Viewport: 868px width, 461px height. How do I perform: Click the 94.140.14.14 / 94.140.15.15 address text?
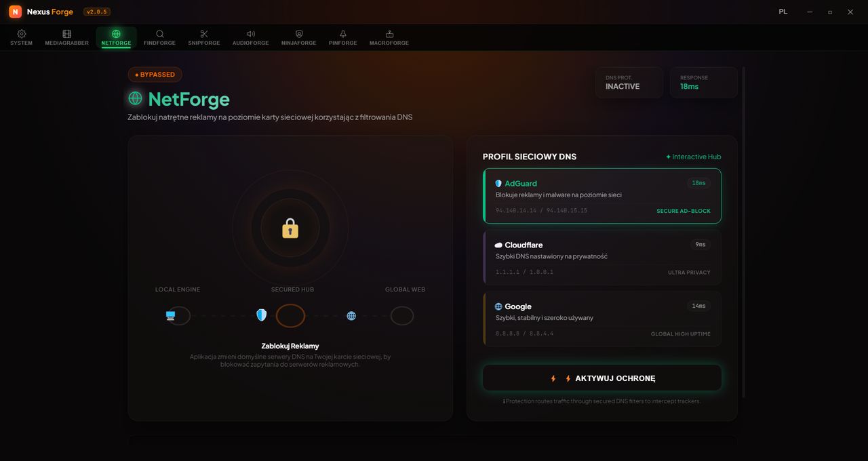pyautogui.click(x=541, y=211)
